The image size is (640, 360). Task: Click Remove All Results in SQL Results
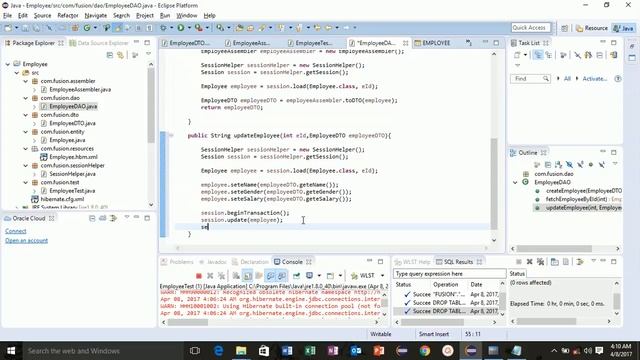(x=540, y=262)
